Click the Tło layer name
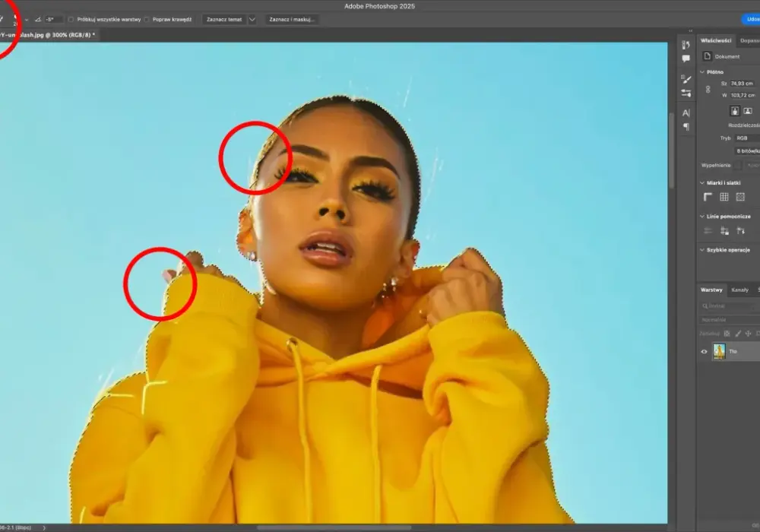The image size is (760, 532). pos(733,352)
